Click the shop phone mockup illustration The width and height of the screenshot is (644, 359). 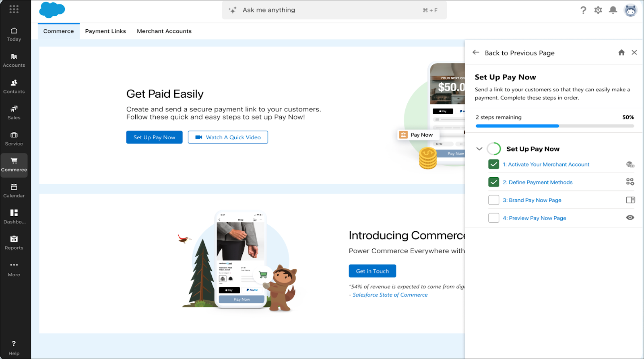coord(241,260)
